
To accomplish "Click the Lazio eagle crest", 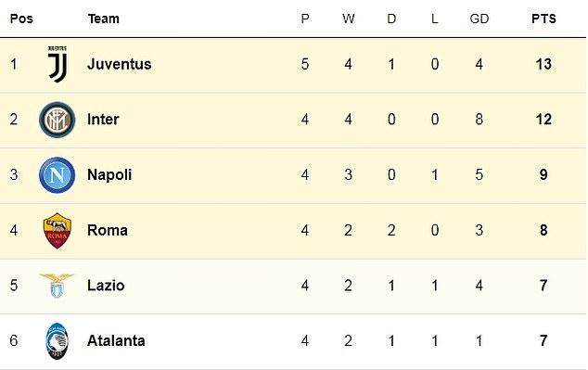I will click(57, 286).
